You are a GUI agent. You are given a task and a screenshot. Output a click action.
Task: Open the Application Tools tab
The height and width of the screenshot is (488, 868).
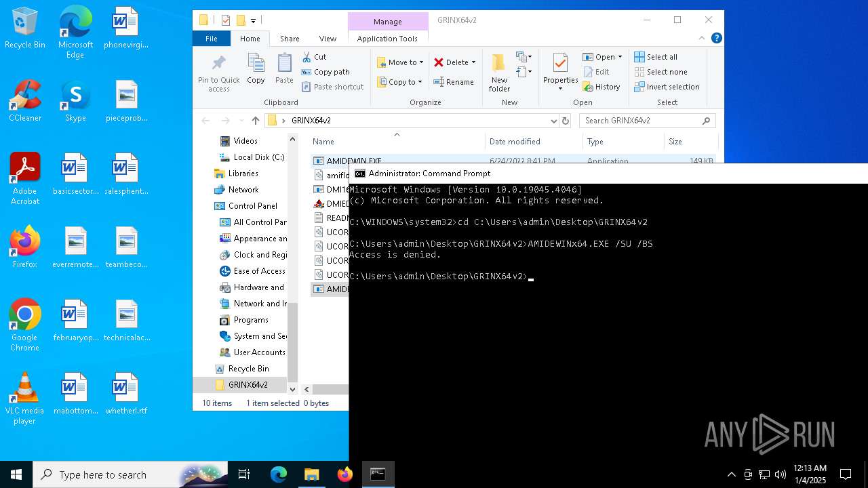[x=387, y=39]
